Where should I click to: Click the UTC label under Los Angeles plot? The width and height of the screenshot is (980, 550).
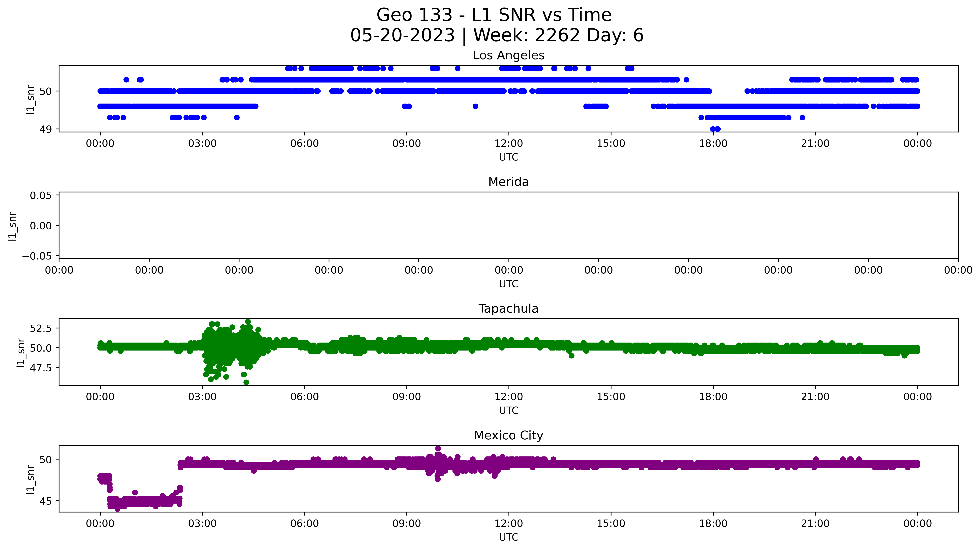pyautogui.click(x=509, y=157)
